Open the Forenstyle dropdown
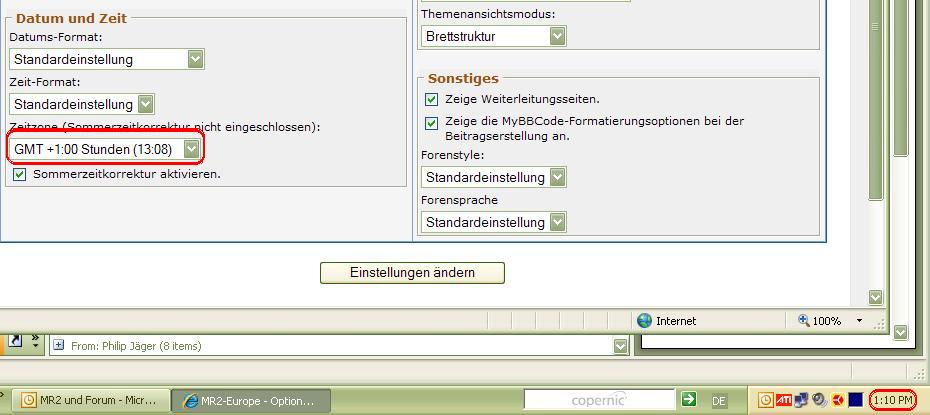 point(557,177)
